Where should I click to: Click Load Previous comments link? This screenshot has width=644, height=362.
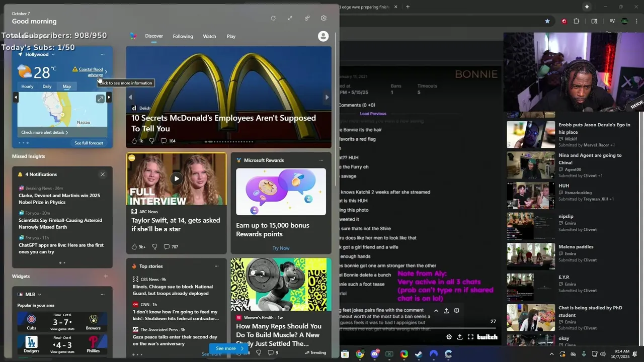[373, 114]
